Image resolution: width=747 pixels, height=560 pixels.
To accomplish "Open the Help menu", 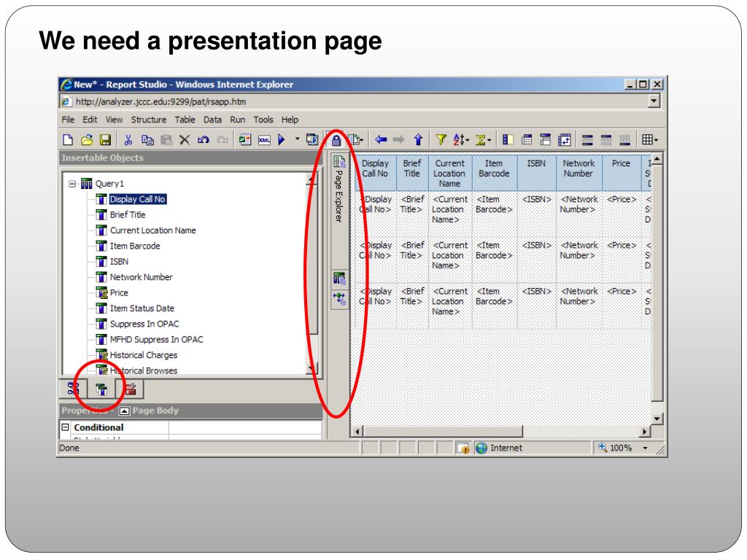I will pos(290,120).
